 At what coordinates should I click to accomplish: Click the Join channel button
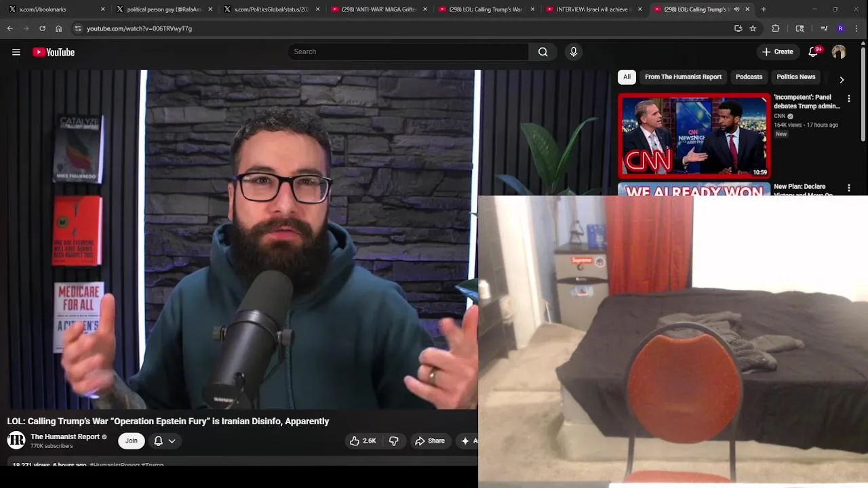click(132, 441)
